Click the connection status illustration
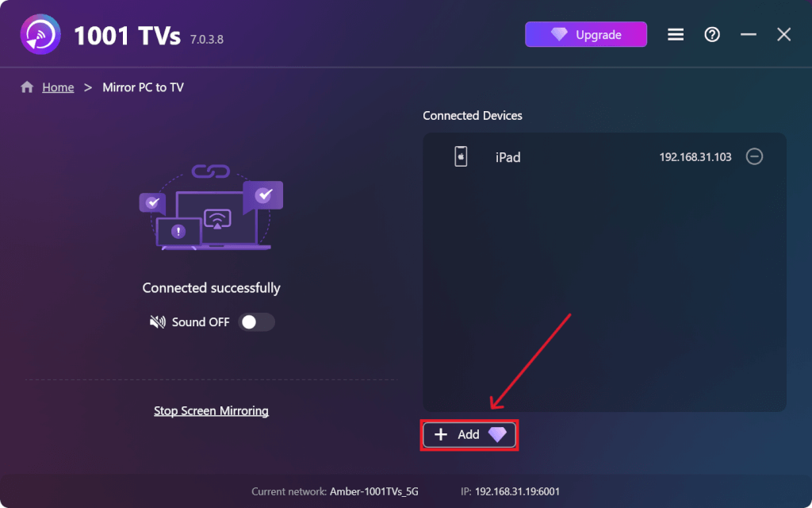The image size is (812, 508). click(211, 207)
